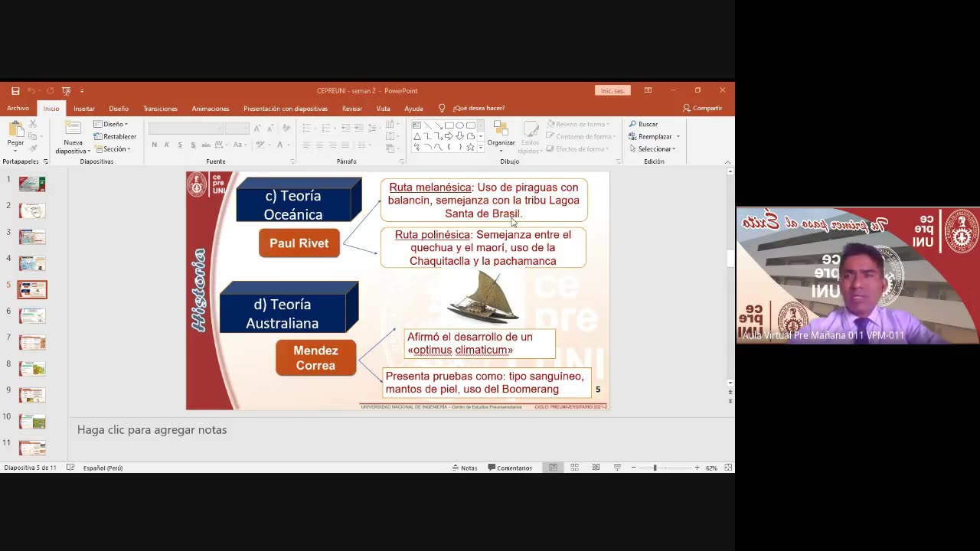
Task: Open the font name combo box
Action: (x=186, y=128)
